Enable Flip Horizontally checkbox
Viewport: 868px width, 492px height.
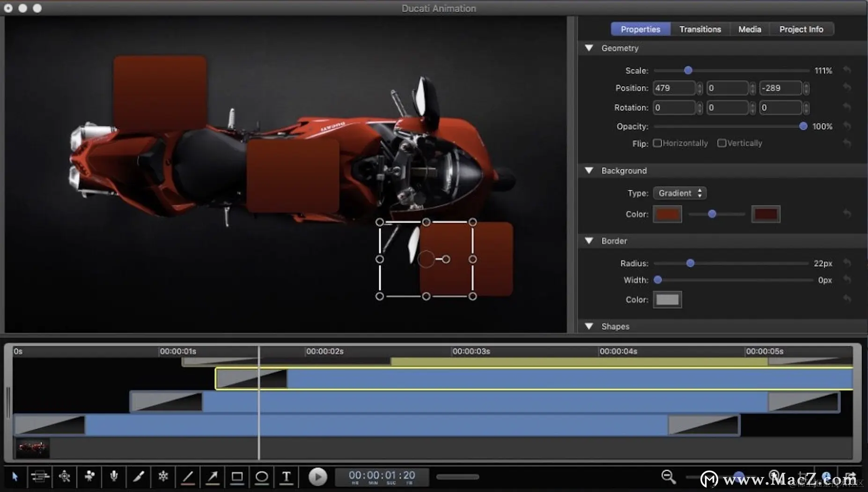(657, 143)
